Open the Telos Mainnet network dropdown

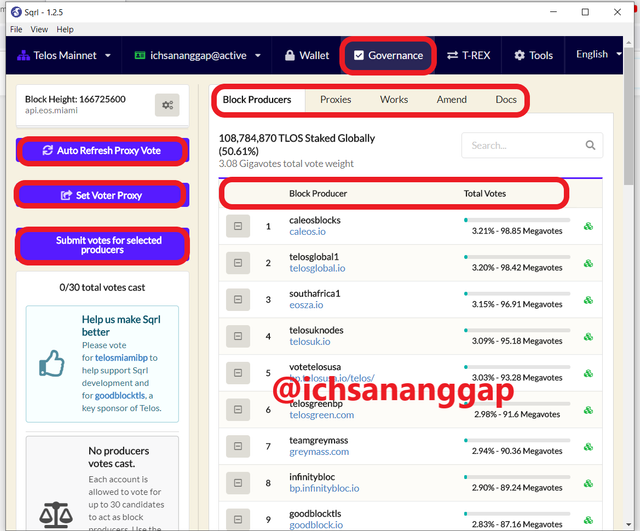[x=64, y=56]
